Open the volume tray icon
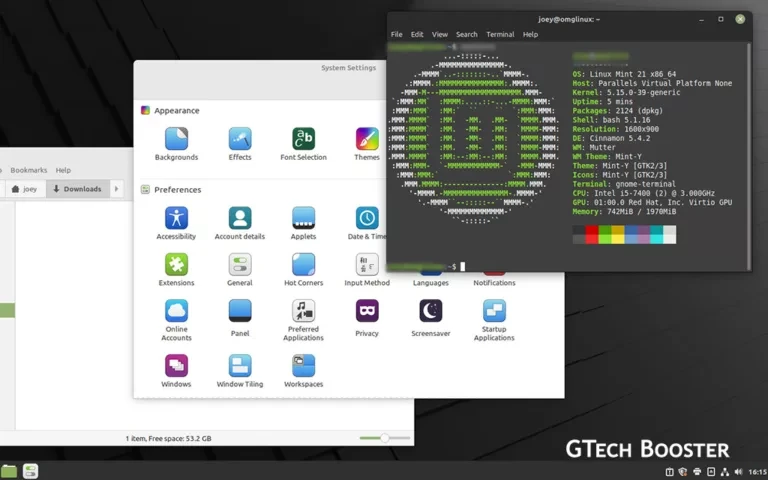The width and height of the screenshot is (768, 480). coord(739,472)
